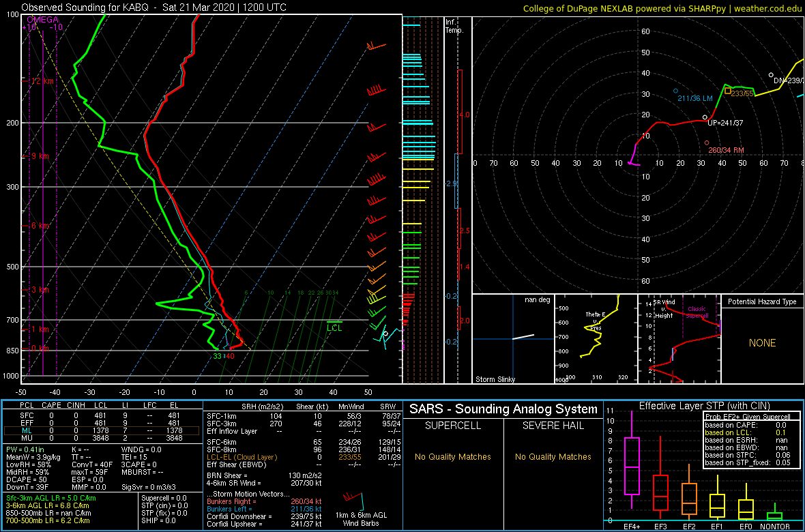Click the yellow EF0 box plot
This screenshot has width=805, height=532.
[747, 501]
